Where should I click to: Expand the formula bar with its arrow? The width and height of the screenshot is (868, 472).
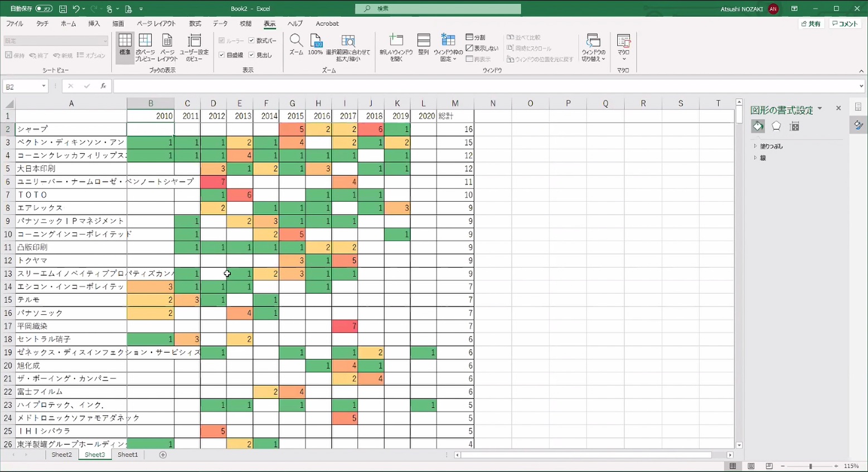click(861, 86)
